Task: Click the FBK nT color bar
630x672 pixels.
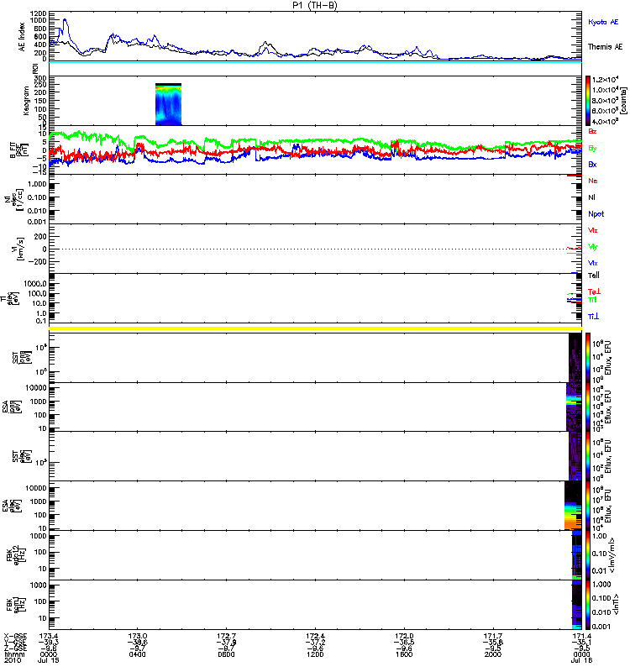Action: (588, 605)
